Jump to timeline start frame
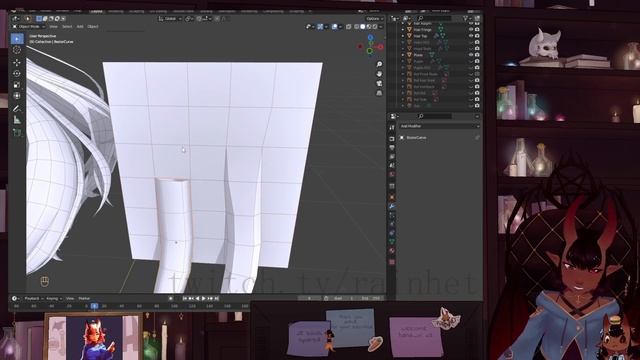640x360 pixels. click(184, 298)
